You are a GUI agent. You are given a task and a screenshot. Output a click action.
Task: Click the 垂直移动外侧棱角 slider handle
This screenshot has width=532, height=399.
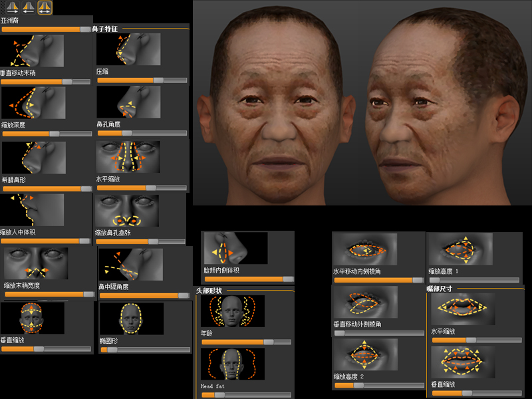click(x=340, y=333)
